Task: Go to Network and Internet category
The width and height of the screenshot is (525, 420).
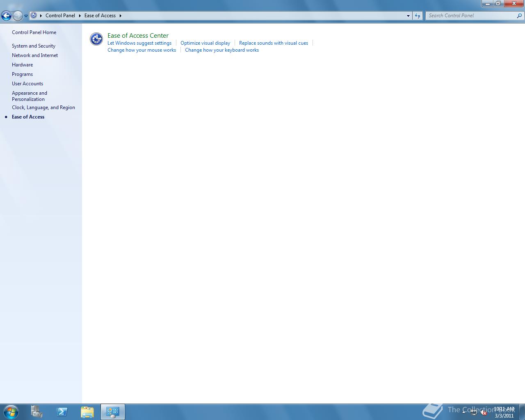Action: point(35,55)
